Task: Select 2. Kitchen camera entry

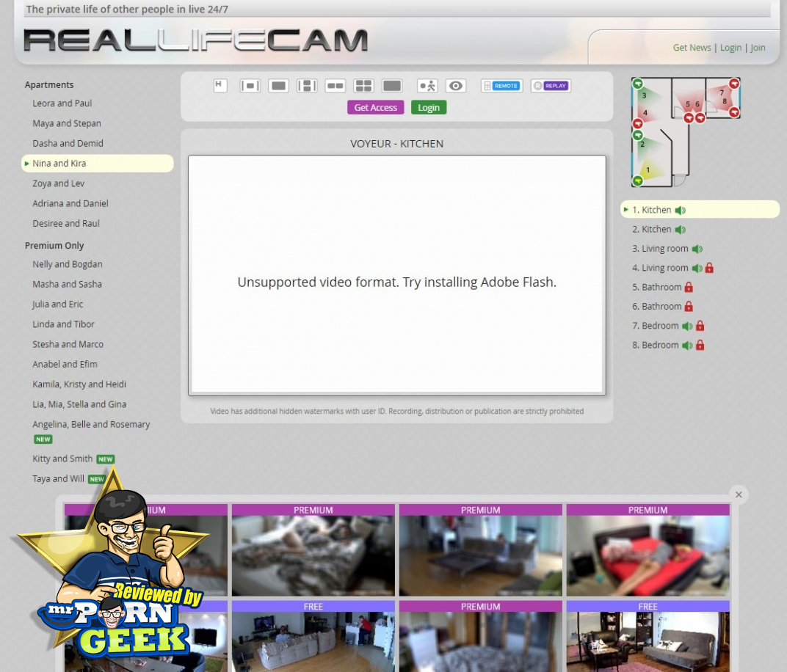Action: (x=651, y=229)
